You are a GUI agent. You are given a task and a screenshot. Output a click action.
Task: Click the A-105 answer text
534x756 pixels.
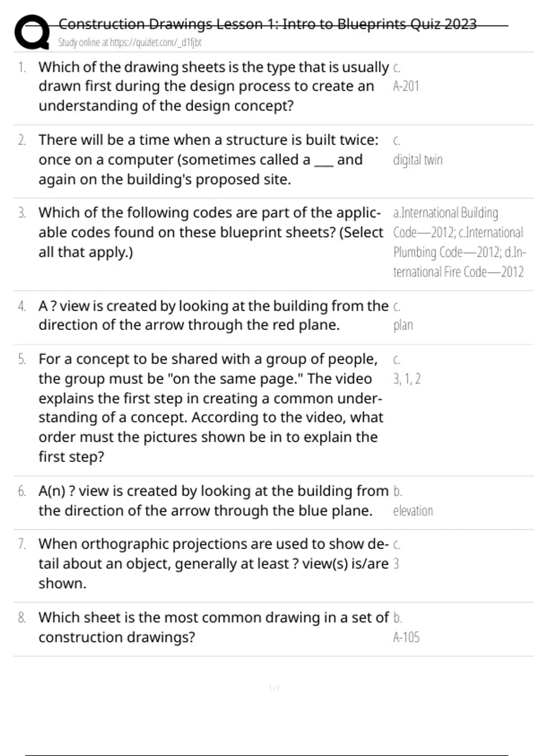(x=406, y=637)
